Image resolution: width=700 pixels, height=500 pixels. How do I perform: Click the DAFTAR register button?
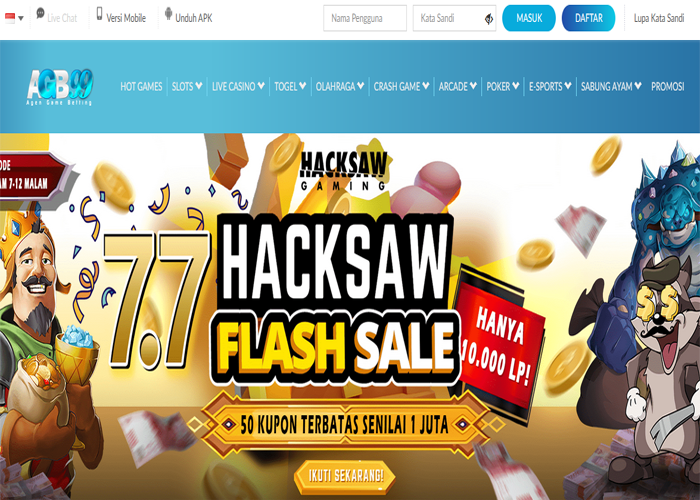click(x=588, y=18)
